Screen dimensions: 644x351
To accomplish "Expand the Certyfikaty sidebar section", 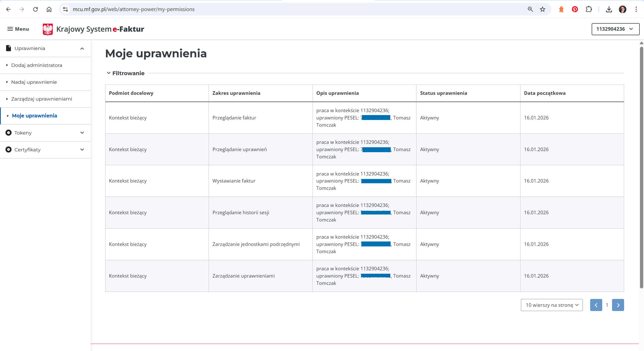I will (45, 150).
